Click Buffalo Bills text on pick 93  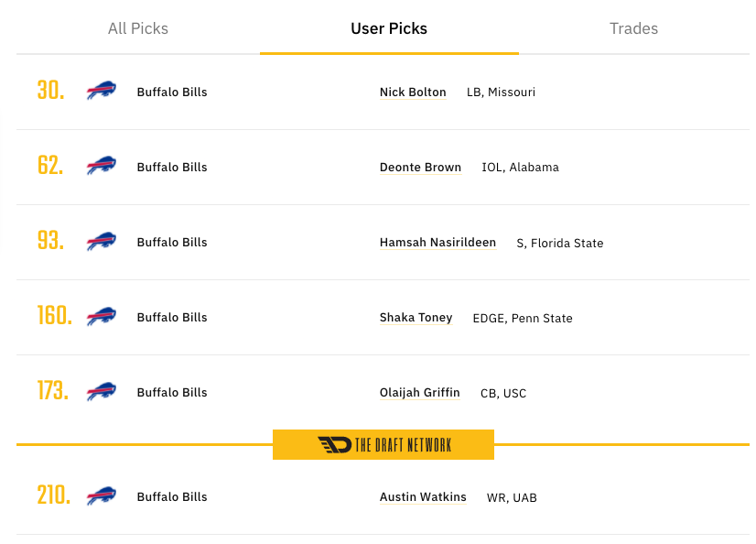pos(172,243)
